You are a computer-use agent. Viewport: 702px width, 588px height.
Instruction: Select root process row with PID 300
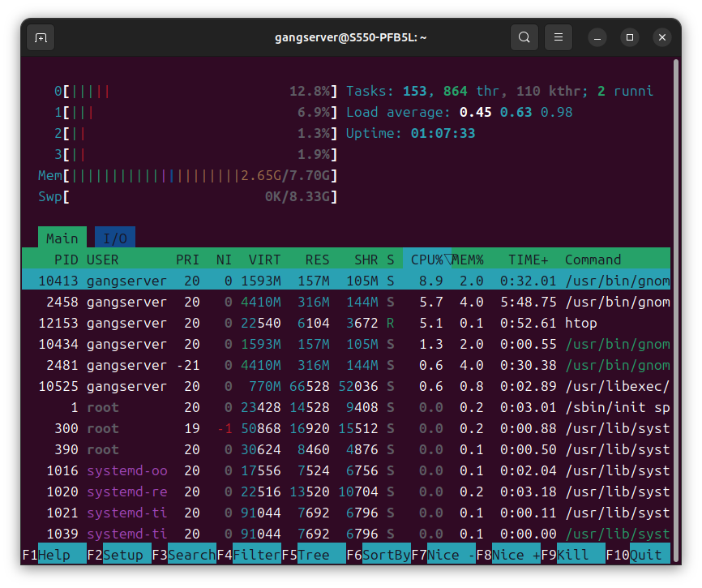coord(346,428)
